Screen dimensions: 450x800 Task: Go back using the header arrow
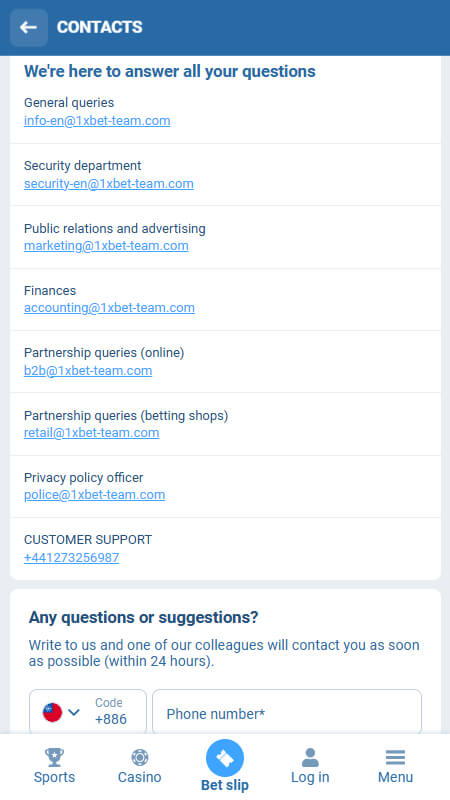point(29,28)
